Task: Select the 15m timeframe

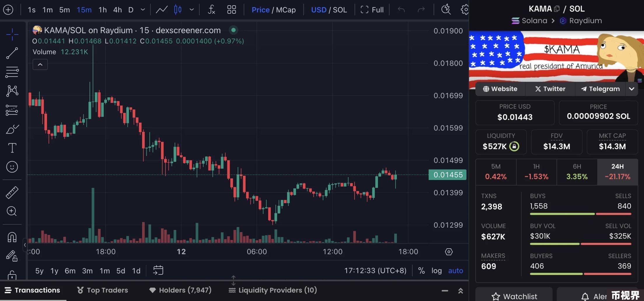Action: pyautogui.click(x=84, y=10)
